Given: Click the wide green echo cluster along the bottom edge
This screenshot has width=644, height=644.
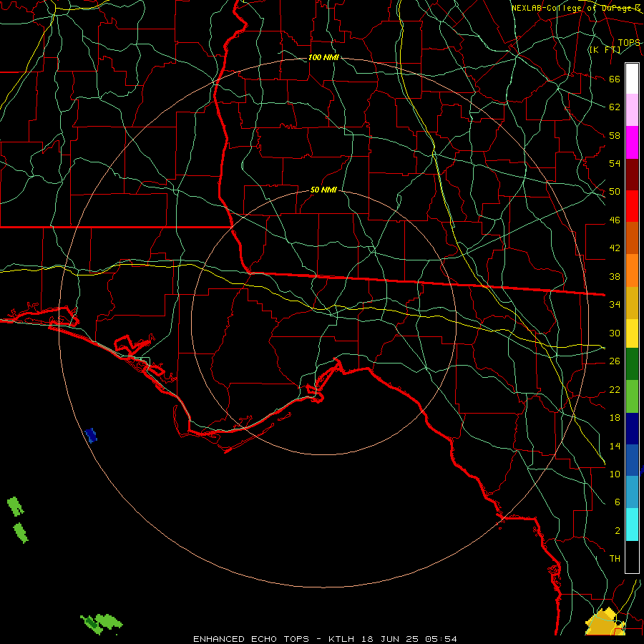Looking at the screenshot, I should (101, 623).
